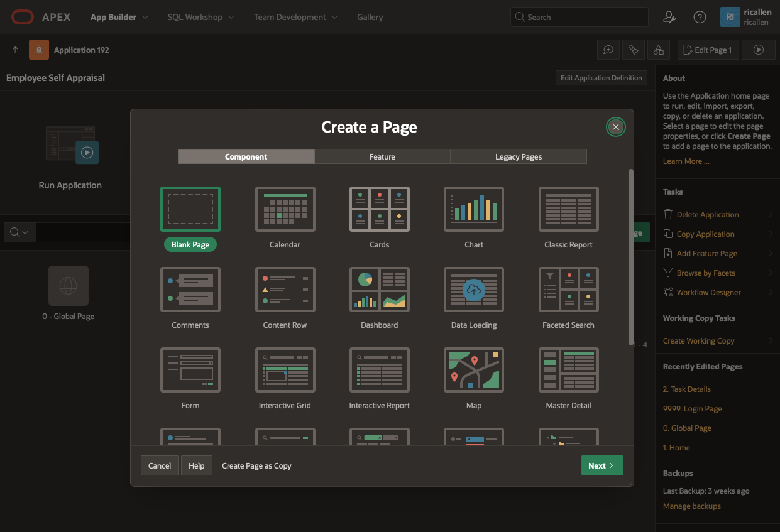Pick the Interactive Report page icon

pos(380,370)
